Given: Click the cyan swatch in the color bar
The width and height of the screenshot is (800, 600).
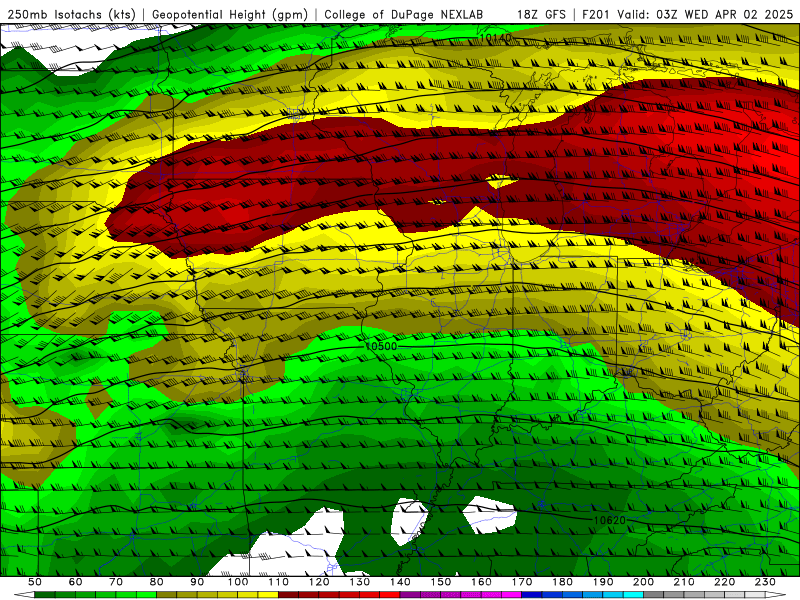Looking at the screenshot, I should (633, 595).
